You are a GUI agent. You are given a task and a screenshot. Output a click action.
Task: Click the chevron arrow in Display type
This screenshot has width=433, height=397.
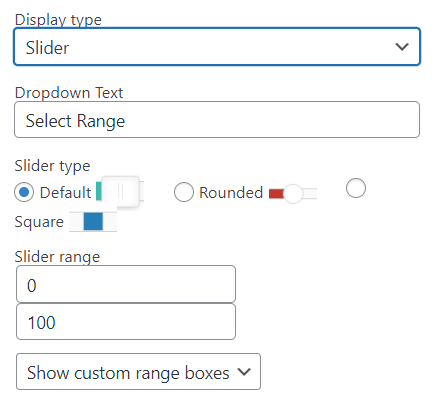[x=402, y=47]
